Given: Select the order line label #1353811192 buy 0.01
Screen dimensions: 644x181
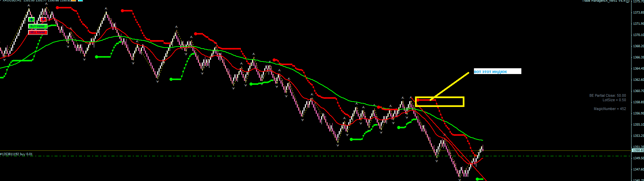Looking at the screenshot, I should pyautogui.click(x=17, y=154).
